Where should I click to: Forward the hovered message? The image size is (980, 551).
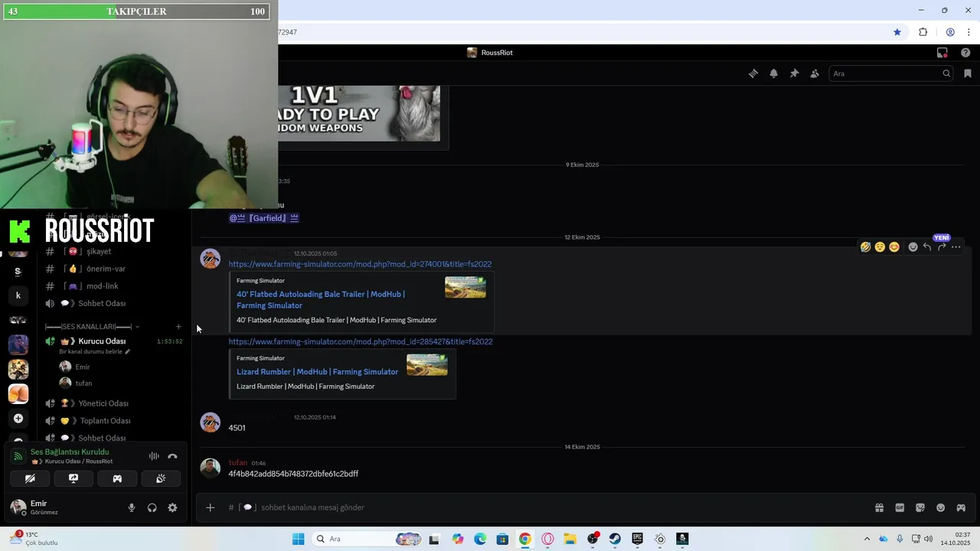point(942,247)
